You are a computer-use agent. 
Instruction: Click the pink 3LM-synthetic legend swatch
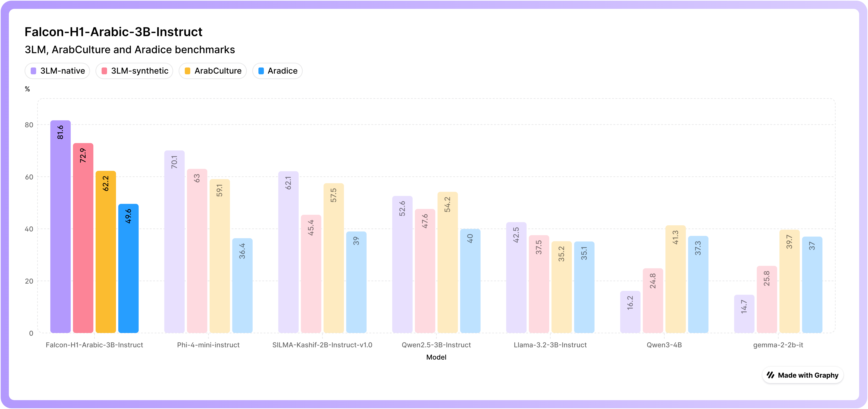[x=104, y=71]
